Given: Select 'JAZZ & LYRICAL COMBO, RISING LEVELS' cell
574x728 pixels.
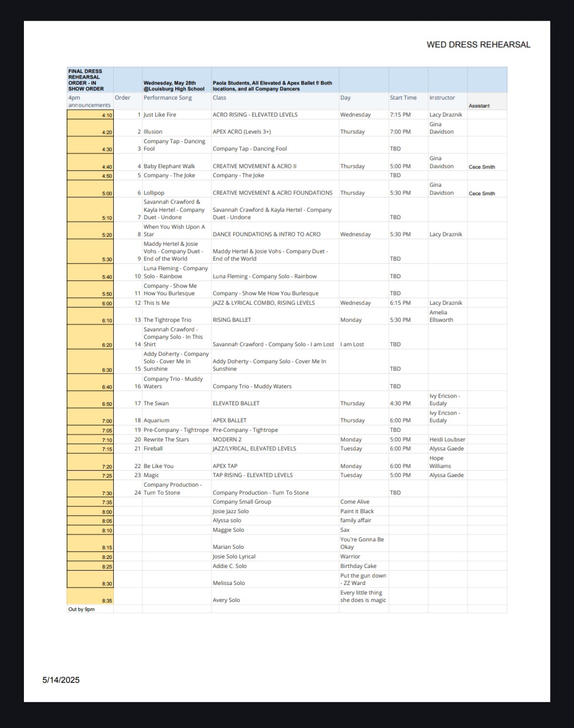Looking at the screenshot, I should coord(275,303).
